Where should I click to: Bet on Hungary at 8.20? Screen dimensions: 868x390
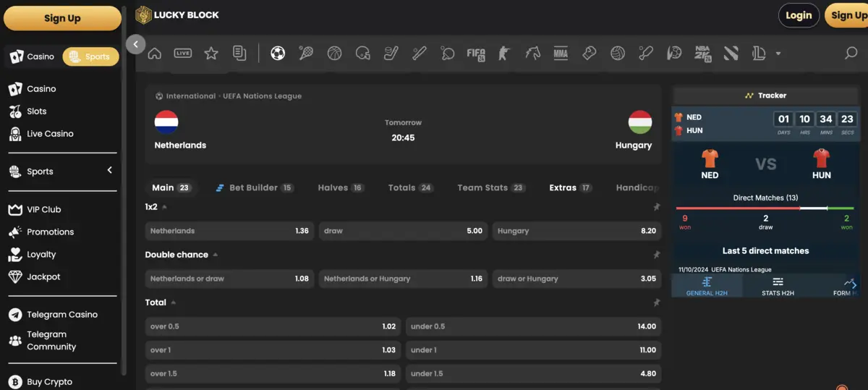(576, 231)
